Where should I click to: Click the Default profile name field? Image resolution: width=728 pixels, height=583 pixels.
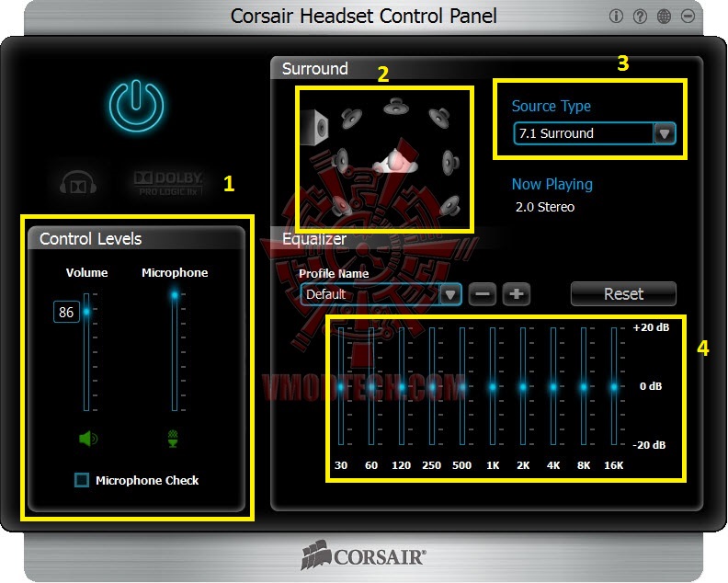(381, 294)
